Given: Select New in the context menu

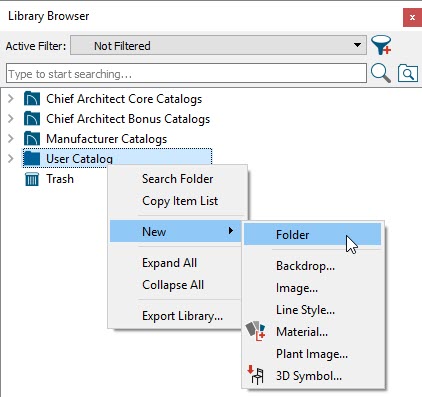Looking at the screenshot, I should [176, 231].
